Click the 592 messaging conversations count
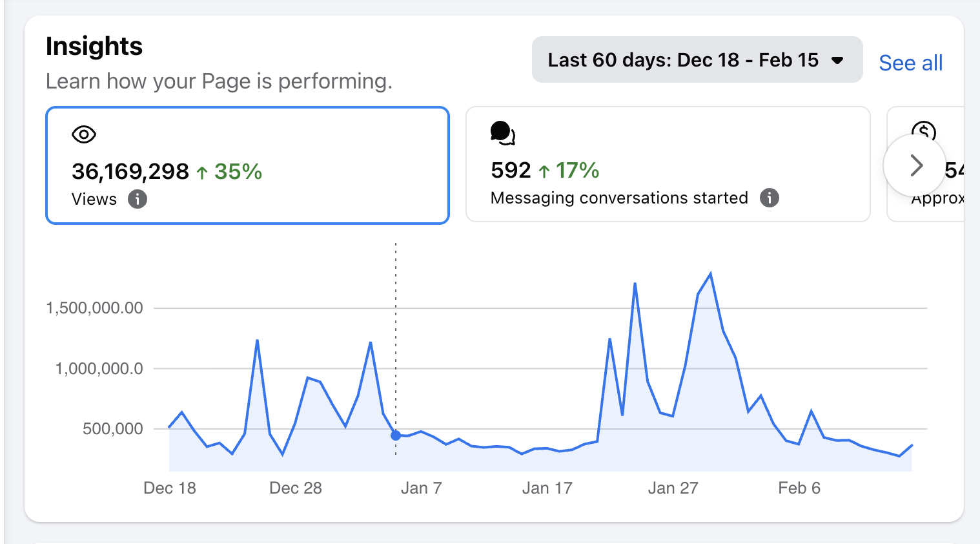Screen dimensions: 980x544 511,171
